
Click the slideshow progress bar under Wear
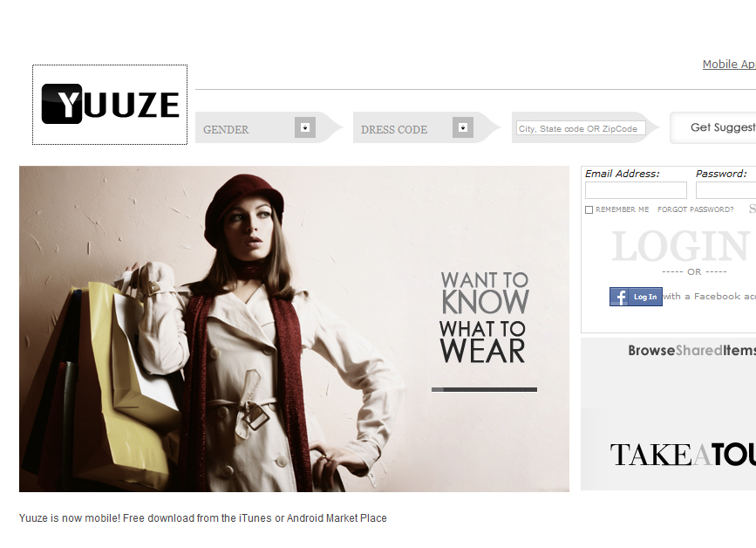pos(484,389)
